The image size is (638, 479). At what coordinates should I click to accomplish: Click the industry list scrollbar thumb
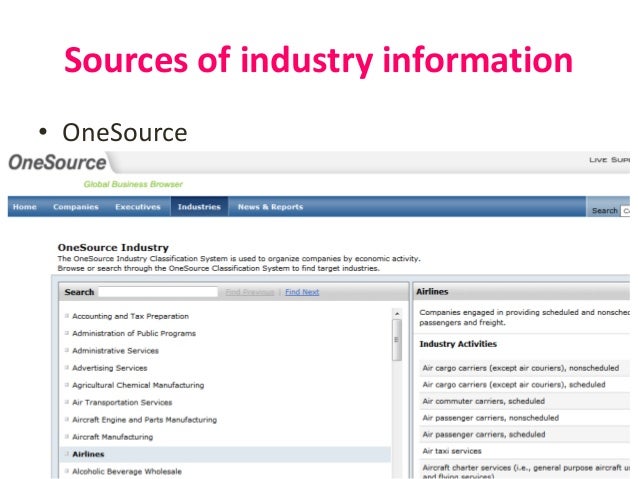click(397, 340)
